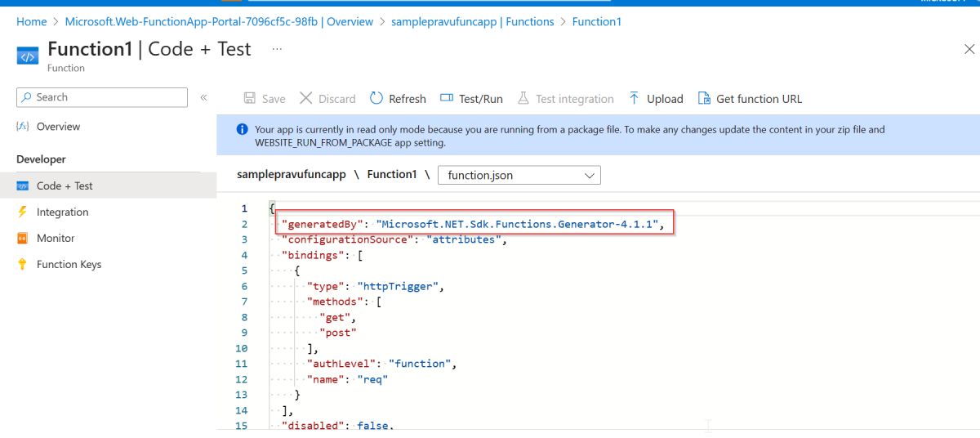Click the Overview function icon in sidebar

[x=23, y=127]
